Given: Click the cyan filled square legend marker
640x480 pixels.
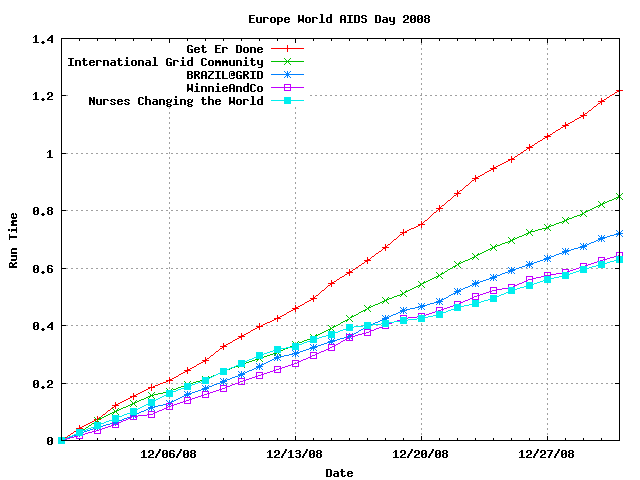Looking at the screenshot, I should pyautogui.click(x=286, y=101).
